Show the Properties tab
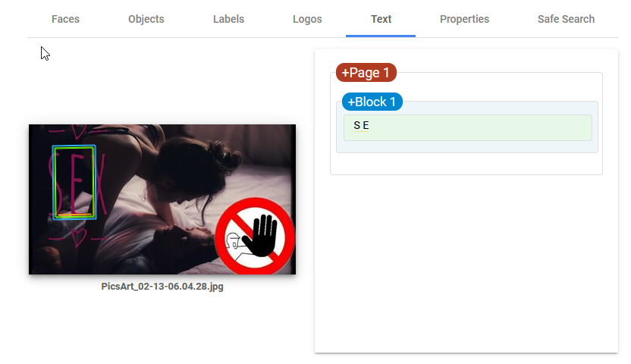 pyautogui.click(x=464, y=19)
